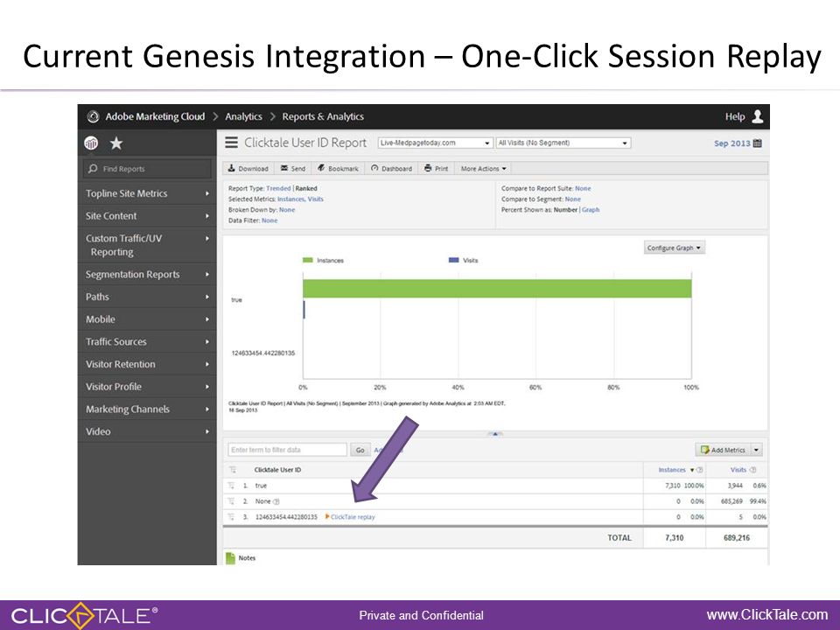Click the green Instances bar in chart
Screen dimensions: 840x630
(x=497, y=288)
